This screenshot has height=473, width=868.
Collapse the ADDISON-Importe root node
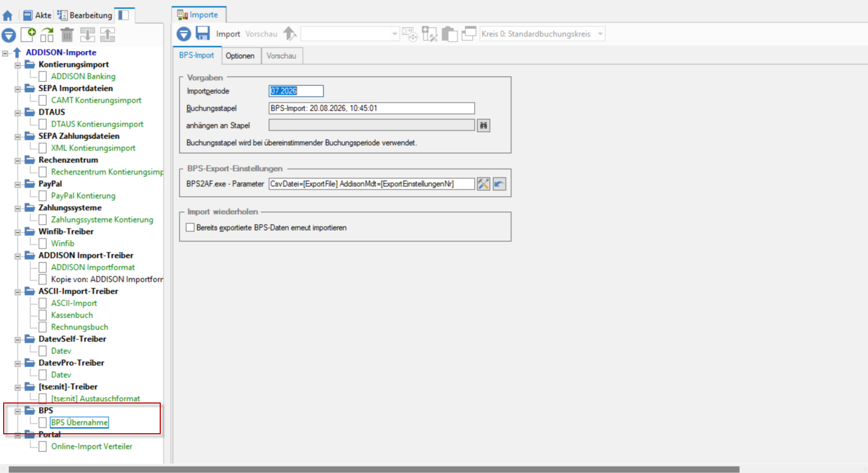(5, 53)
